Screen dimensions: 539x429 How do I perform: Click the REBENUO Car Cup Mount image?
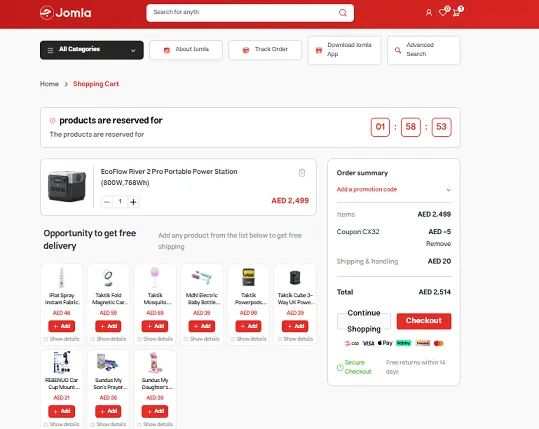tap(62, 362)
